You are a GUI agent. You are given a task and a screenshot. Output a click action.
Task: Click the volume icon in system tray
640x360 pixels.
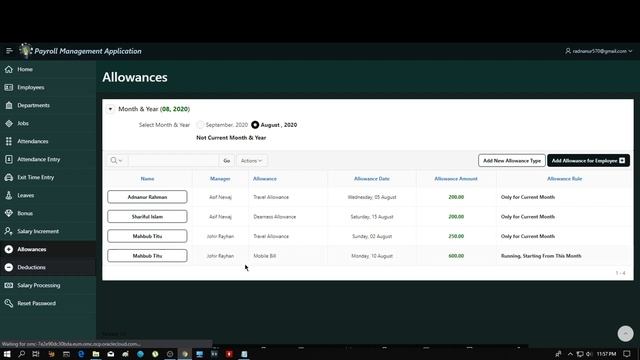tap(589, 354)
